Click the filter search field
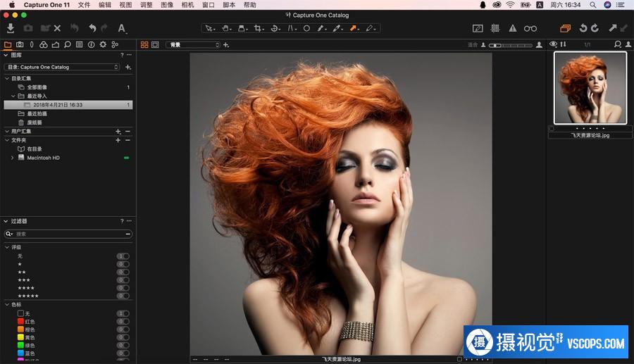This screenshot has width=634, height=364. [68, 234]
